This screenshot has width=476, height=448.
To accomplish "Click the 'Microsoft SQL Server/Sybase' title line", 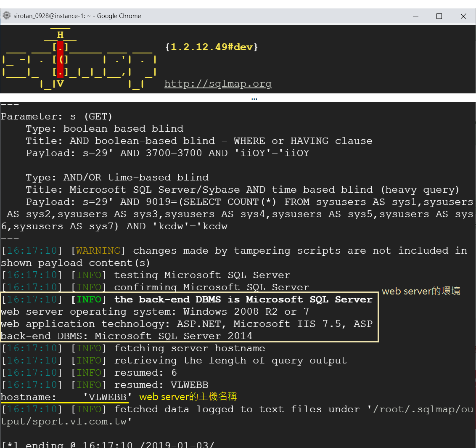I will pyautogui.click(x=242, y=190).
